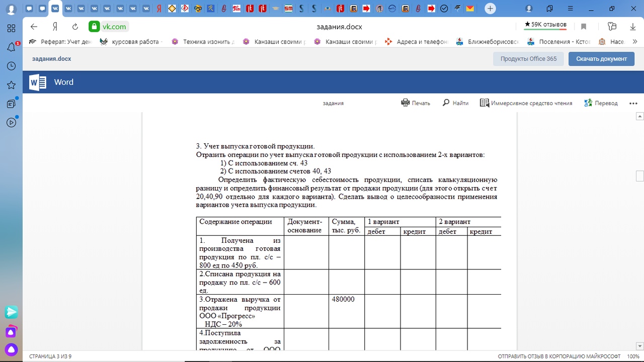Launch the Alice assistant icon
Viewport: 644px width, 362px height.
(x=11, y=349)
